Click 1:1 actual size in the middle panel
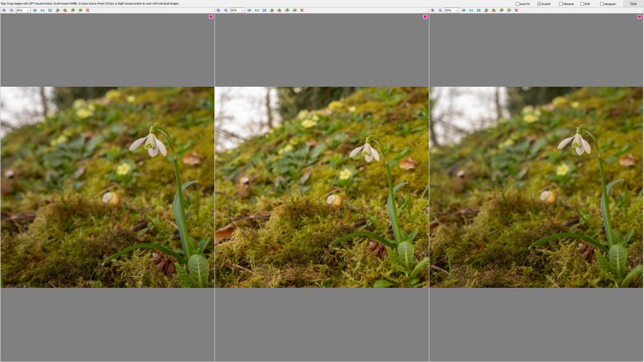Screen dimensions: 644x362 click(257, 10)
